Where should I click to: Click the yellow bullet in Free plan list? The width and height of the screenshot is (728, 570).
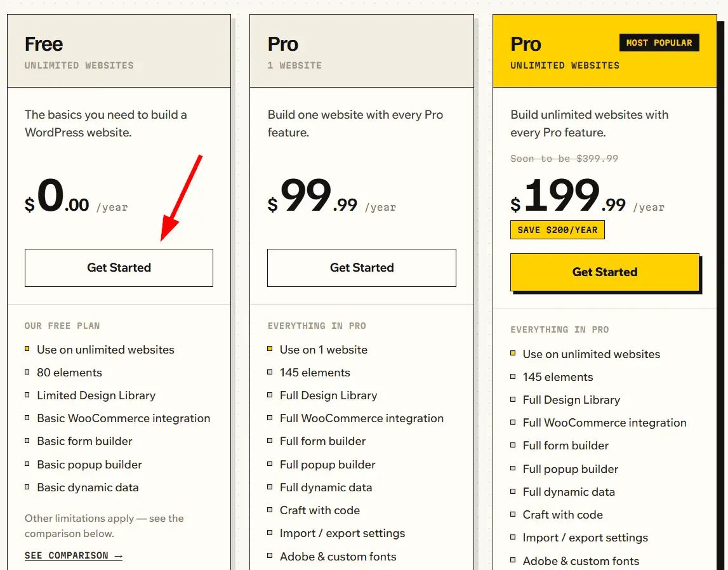tap(27, 348)
